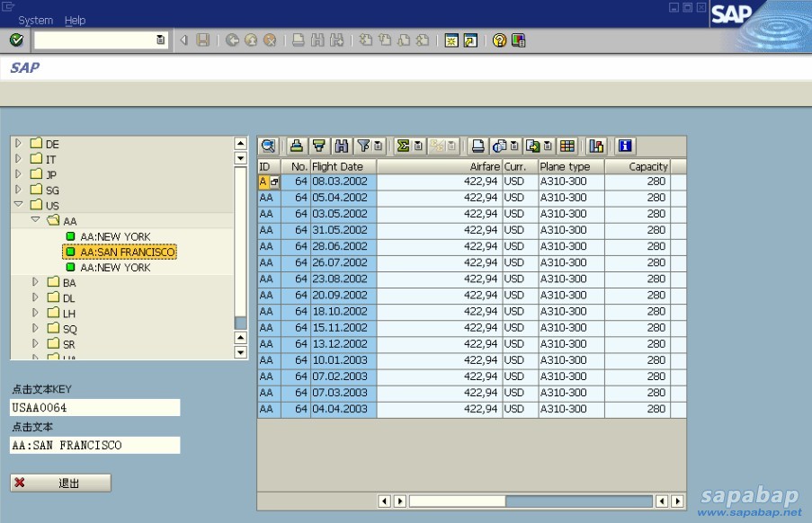Open the System menu
Screen dimensions: 812x523
pos(36,20)
